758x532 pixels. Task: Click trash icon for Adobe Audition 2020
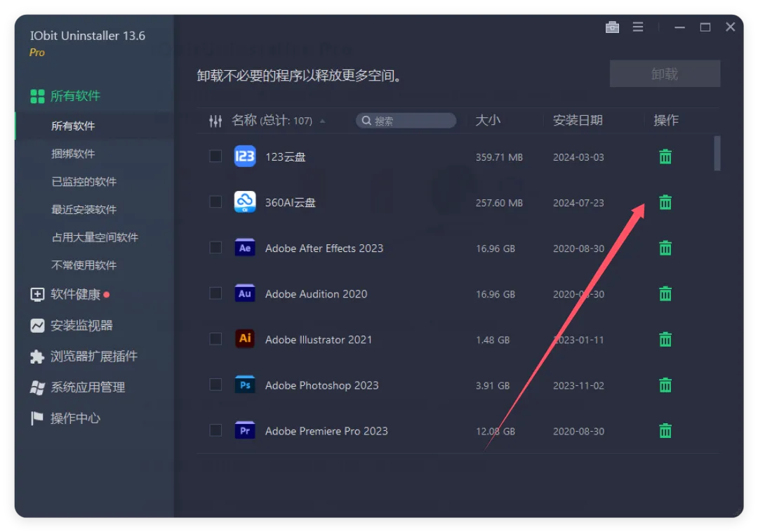tap(665, 294)
